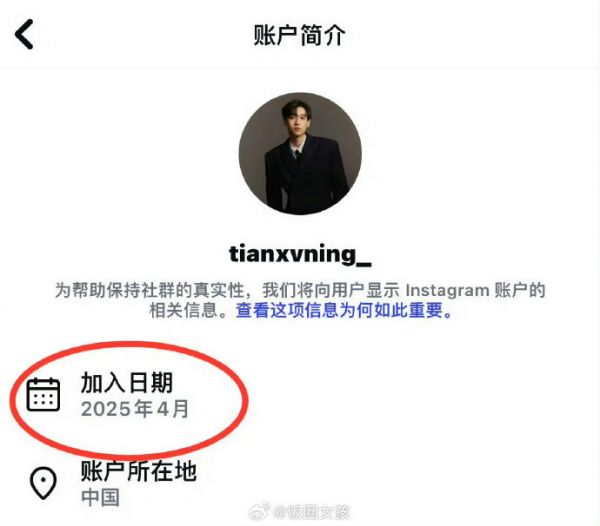Click the 账户简介 page title
This screenshot has width=600, height=526.
coord(300,35)
